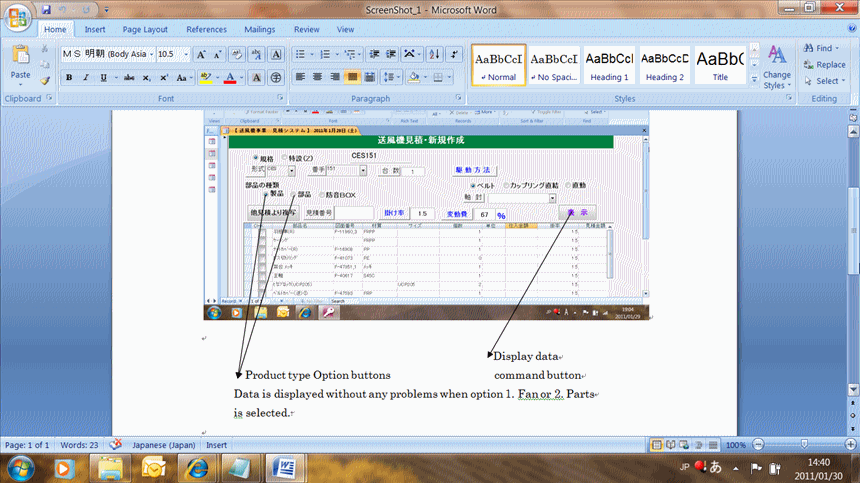The height and width of the screenshot is (483, 860).
Task: Toggle the Insert typing mode indicator
Action: (216, 445)
